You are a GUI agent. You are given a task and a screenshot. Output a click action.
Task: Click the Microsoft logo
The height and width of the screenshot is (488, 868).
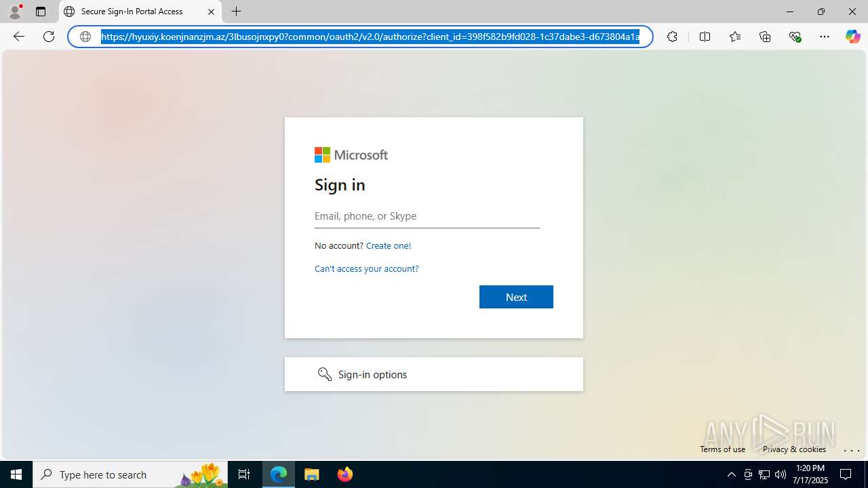click(351, 155)
